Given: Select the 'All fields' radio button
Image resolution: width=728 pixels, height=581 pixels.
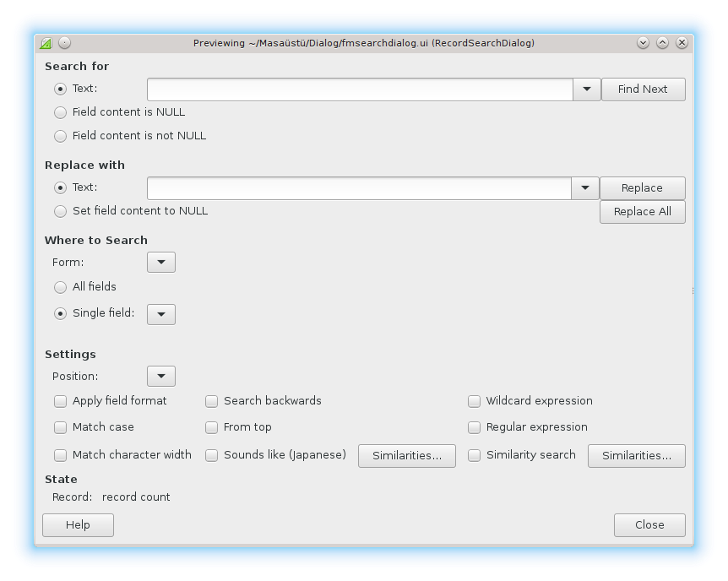Looking at the screenshot, I should pos(61,287).
